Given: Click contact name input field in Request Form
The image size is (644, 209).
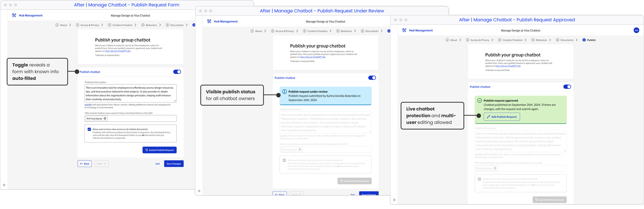Looking at the screenshot, I should tap(131, 119).
